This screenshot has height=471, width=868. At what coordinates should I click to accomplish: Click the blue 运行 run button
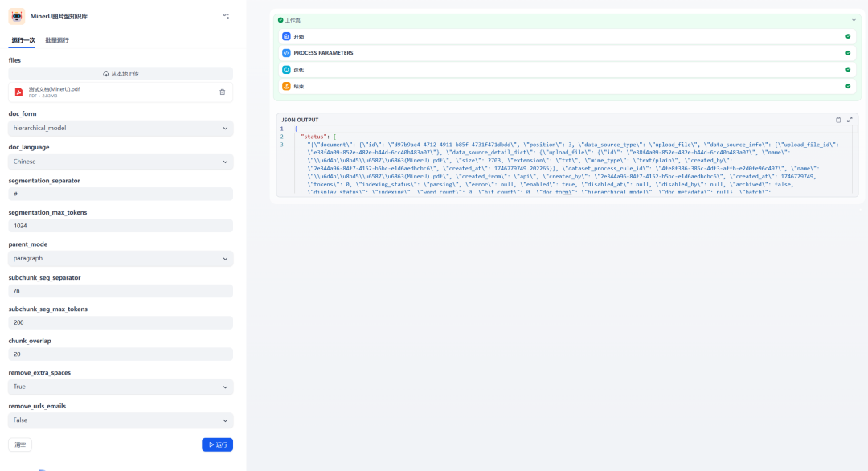pyautogui.click(x=218, y=444)
